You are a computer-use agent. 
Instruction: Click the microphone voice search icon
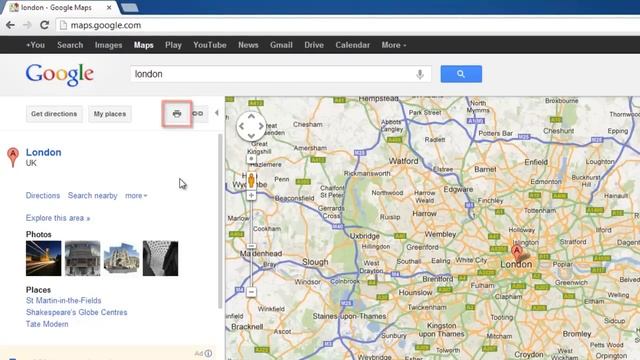420,74
